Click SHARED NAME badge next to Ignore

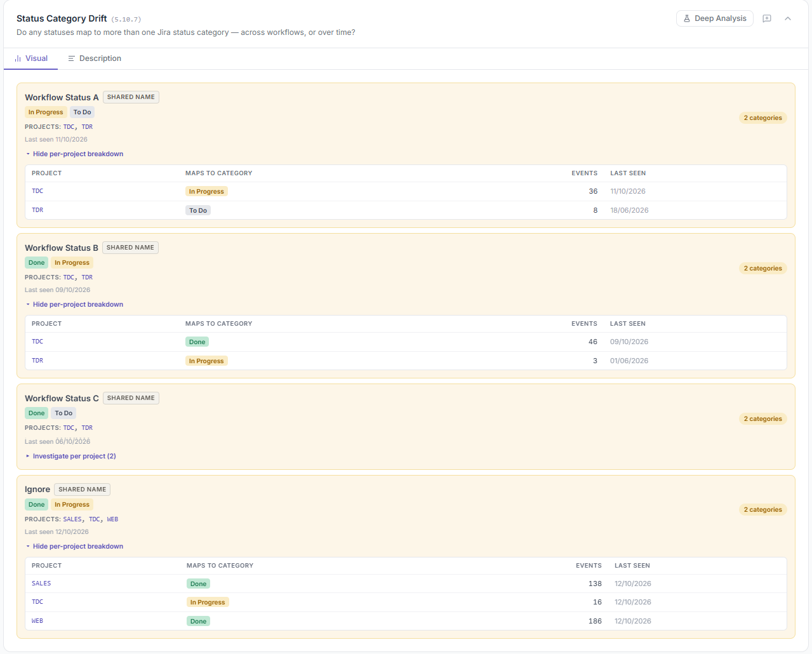tap(83, 490)
